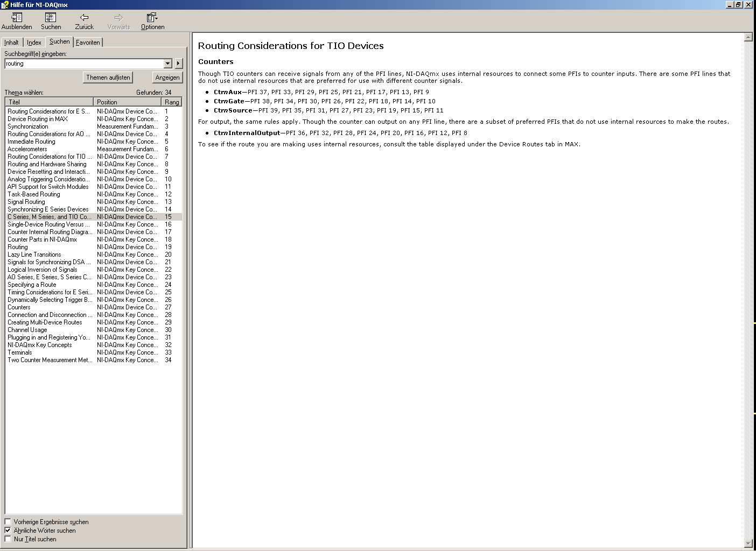Select 'Two Counter Measurement Met...' result
756x551 pixels.
(94, 360)
